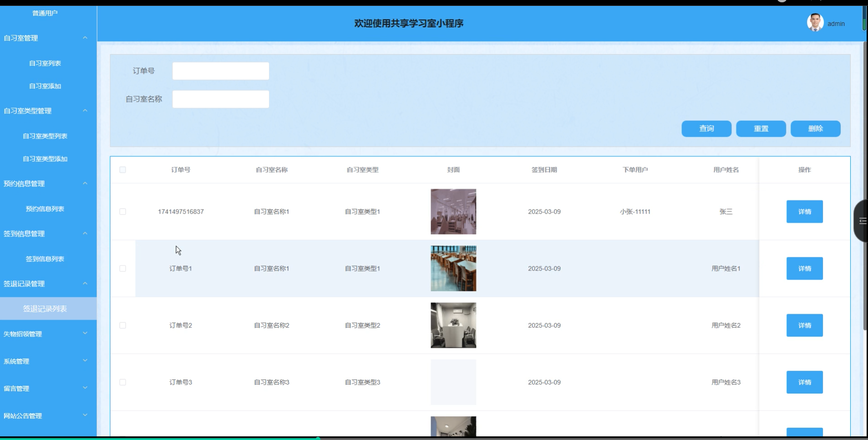
Task: Click the 张三 user name cell
Action: pyautogui.click(x=726, y=212)
